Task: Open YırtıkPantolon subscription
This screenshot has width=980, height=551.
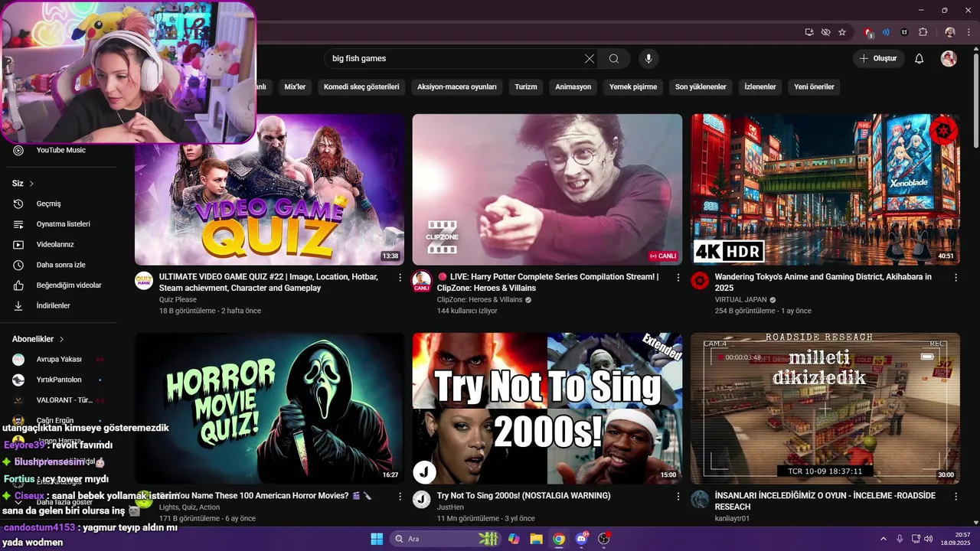Action: [59, 380]
